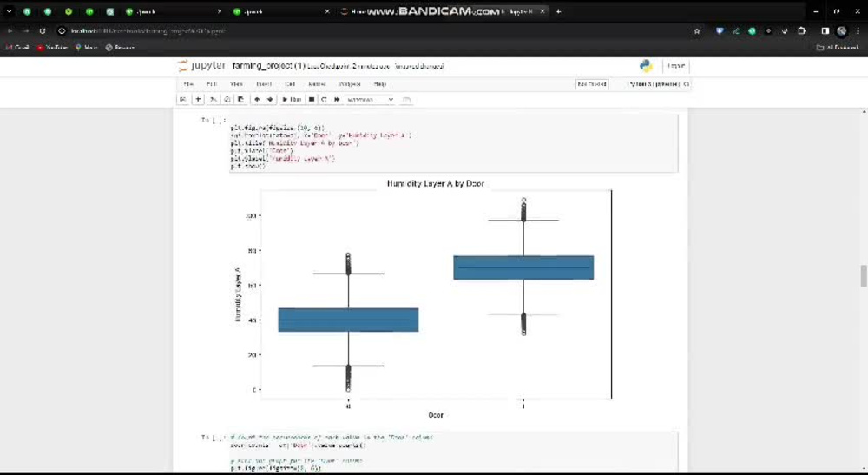This screenshot has height=475, width=868.
Task: Open the Gmail bookmark
Action: click(x=17, y=48)
